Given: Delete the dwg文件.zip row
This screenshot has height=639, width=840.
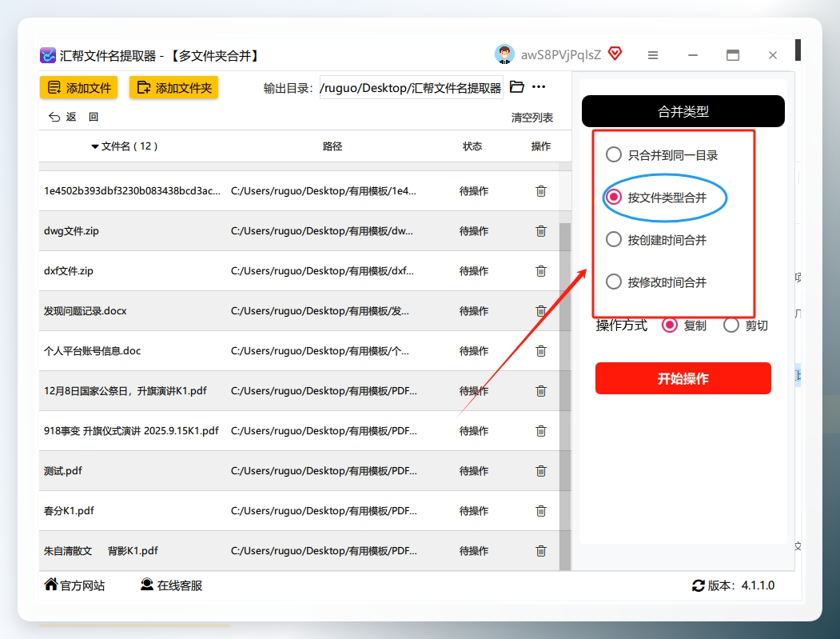Looking at the screenshot, I should pos(541,231).
